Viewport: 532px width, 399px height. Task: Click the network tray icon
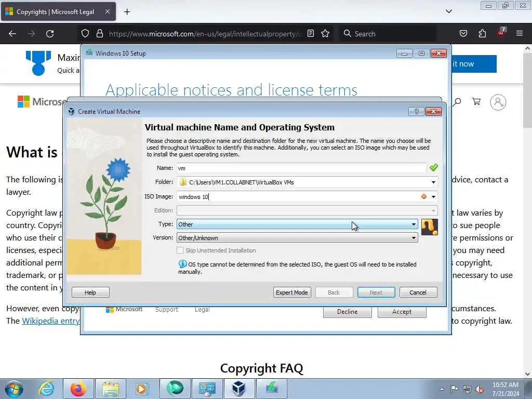pos(467,389)
